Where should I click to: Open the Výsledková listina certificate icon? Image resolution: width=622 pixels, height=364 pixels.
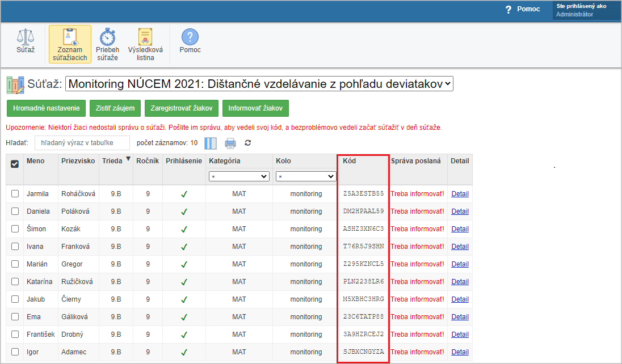pos(145,37)
